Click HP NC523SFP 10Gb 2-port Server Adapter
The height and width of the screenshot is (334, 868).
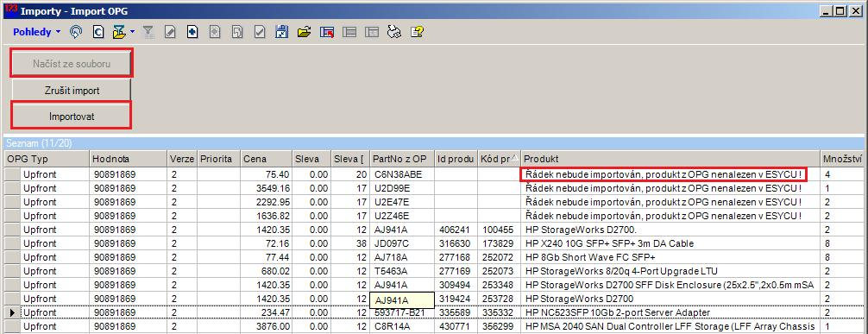click(x=670, y=313)
